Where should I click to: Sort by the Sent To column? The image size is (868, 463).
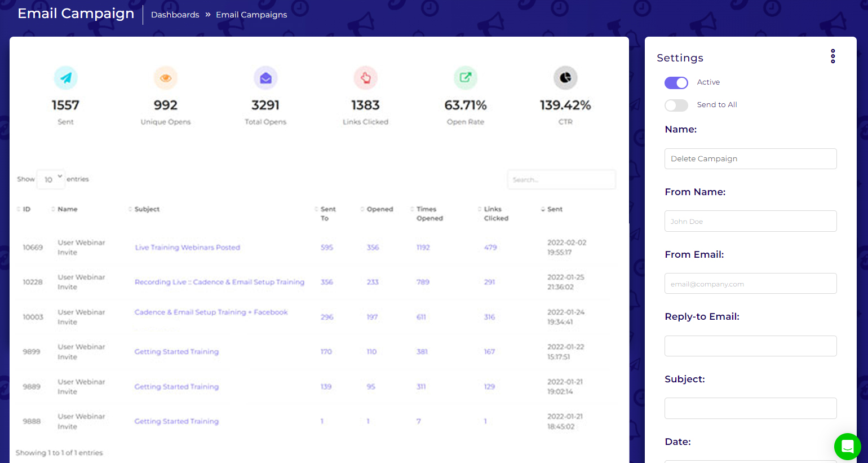click(326, 214)
